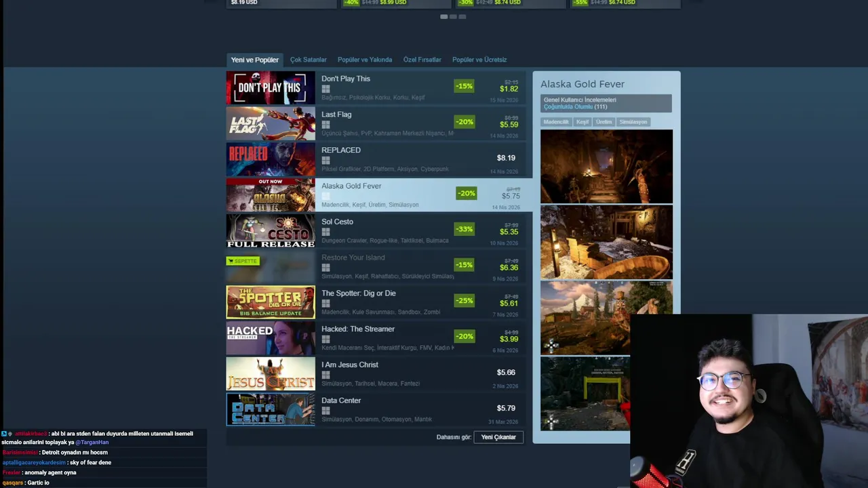Click I Am Jesus Christ title
This screenshot has height=488, width=868.
coord(350,365)
